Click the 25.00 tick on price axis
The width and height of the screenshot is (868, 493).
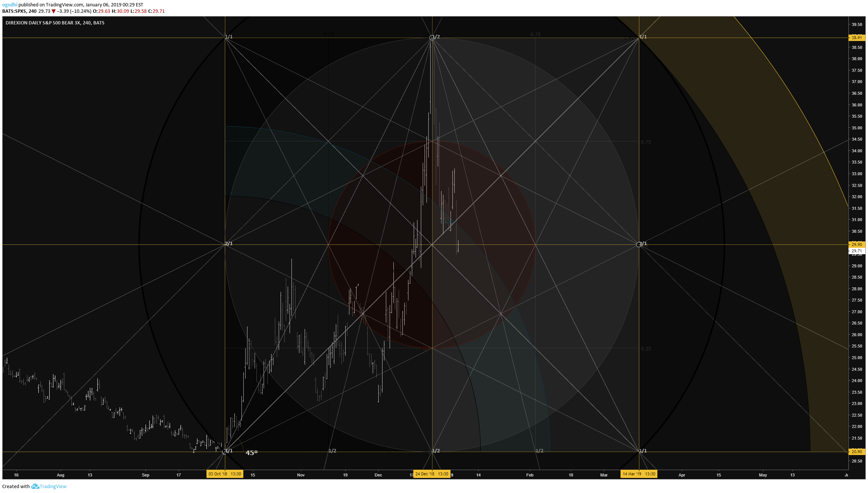point(857,358)
